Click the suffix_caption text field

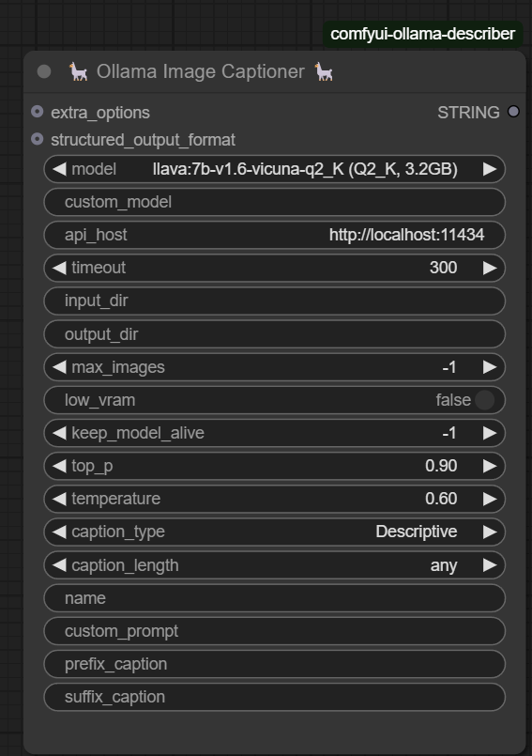pos(275,697)
